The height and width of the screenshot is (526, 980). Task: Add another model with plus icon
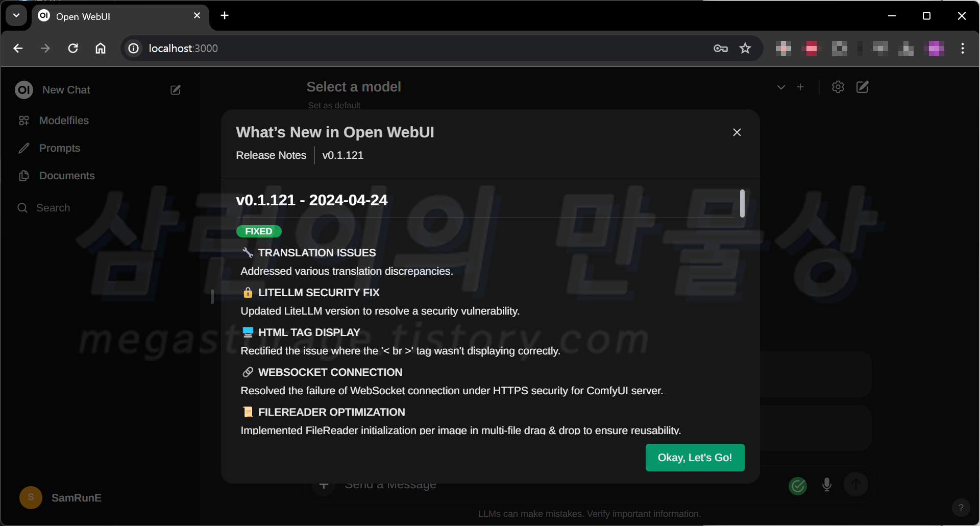point(800,87)
